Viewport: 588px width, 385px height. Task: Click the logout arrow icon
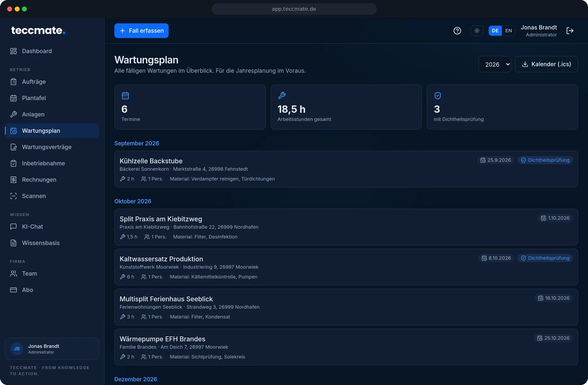570,31
